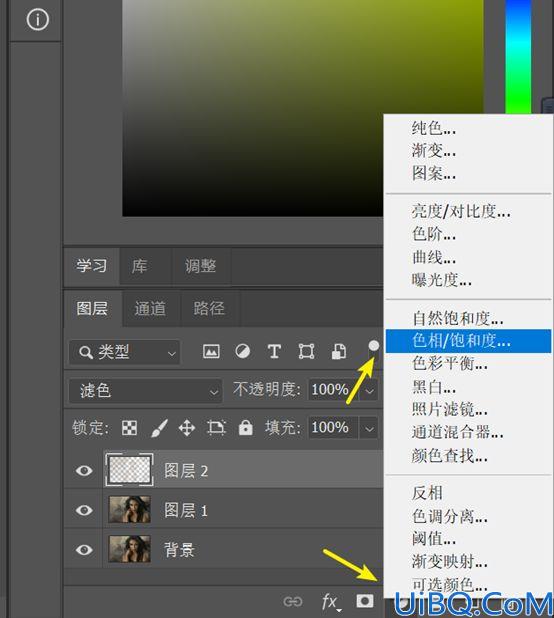Filter layers by type layer icon

click(274, 351)
